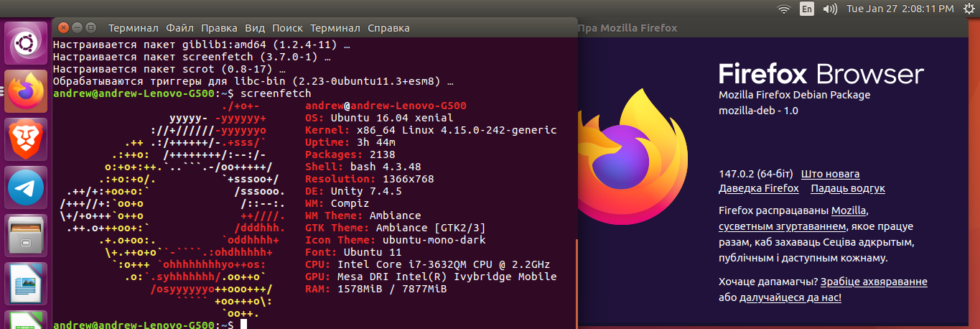Click the Kernel: x86_64 Linux line

pyautogui.click(x=431, y=130)
